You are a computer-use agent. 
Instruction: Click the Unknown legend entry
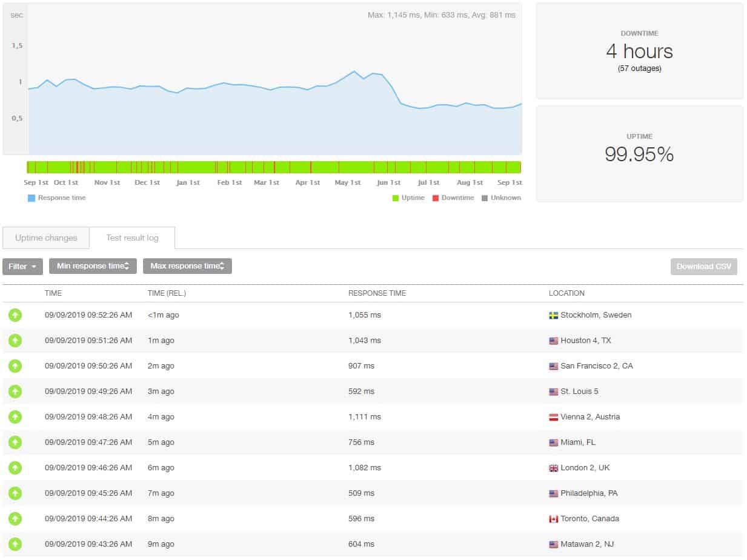(x=501, y=198)
